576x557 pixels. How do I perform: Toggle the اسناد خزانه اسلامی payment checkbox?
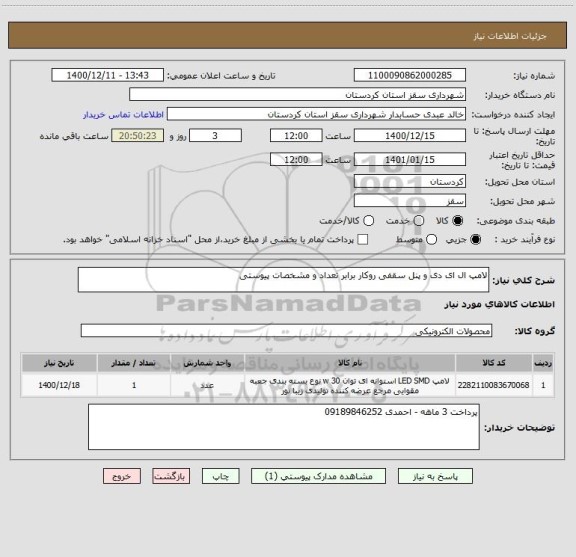coord(363,240)
